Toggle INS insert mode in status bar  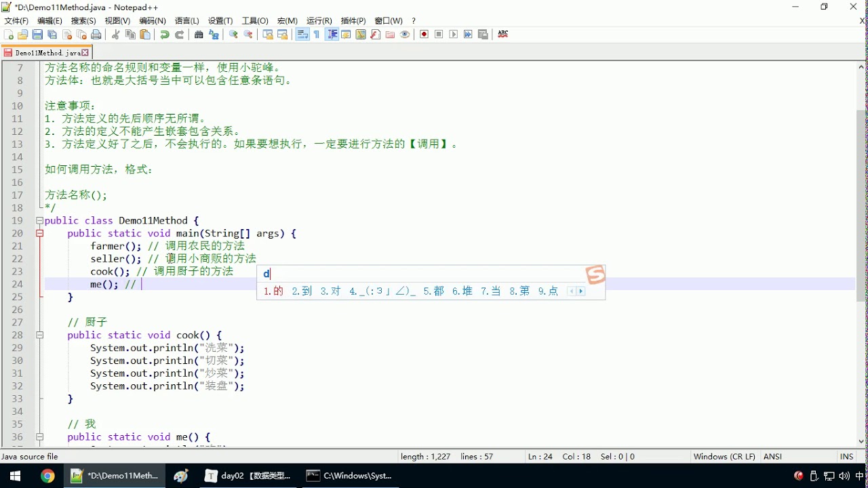[x=846, y=457]
